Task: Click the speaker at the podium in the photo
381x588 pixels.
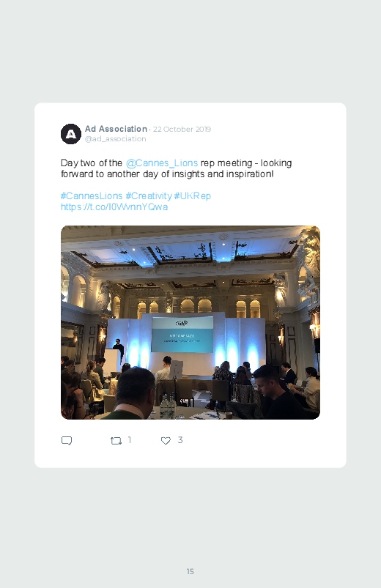Action: pos(119,349)
